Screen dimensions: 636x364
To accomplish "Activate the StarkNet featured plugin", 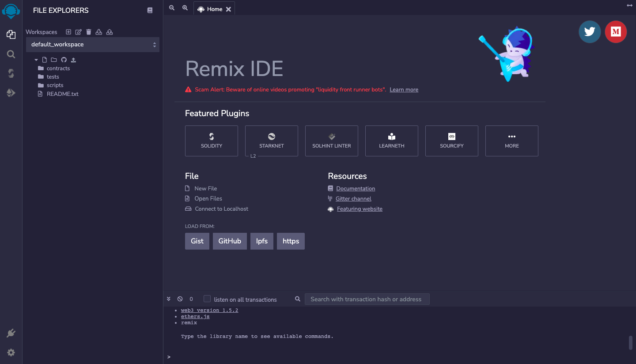I will pyautogui.click(x=272, y=141).
